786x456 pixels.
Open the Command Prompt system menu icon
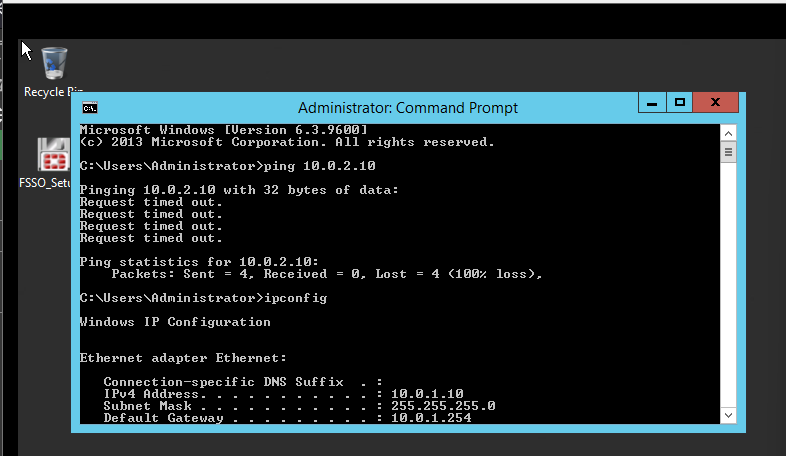[89, 108]
